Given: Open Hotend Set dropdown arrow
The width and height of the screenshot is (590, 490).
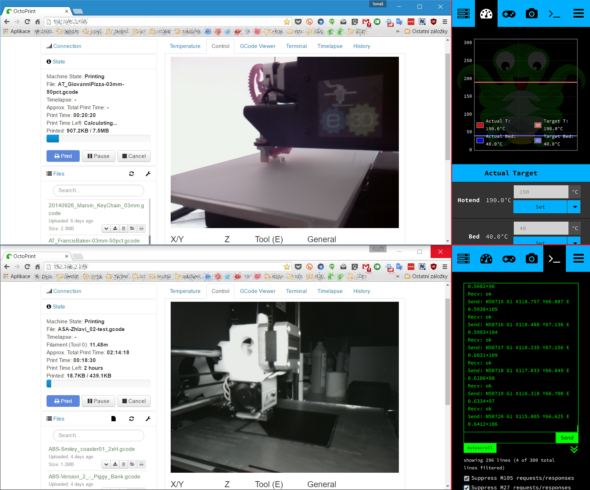Looking at the screenshot, I should [x=574, y=207].
